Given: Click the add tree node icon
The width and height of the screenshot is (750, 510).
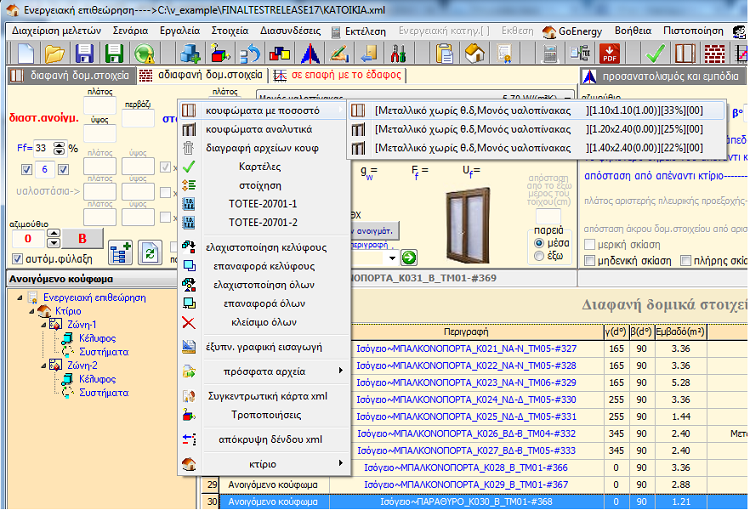Looking at the screenshot, I should [x=120, y=251].
